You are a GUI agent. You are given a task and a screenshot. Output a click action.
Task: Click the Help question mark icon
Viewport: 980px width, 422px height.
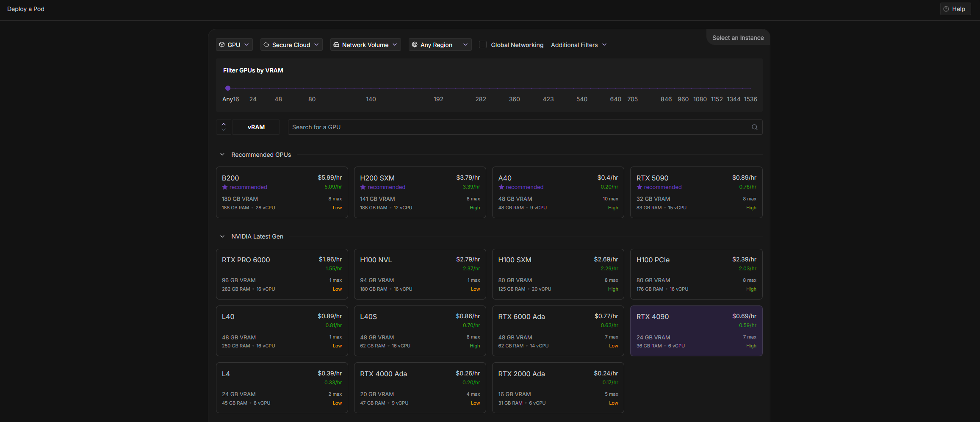coord(946,9)
